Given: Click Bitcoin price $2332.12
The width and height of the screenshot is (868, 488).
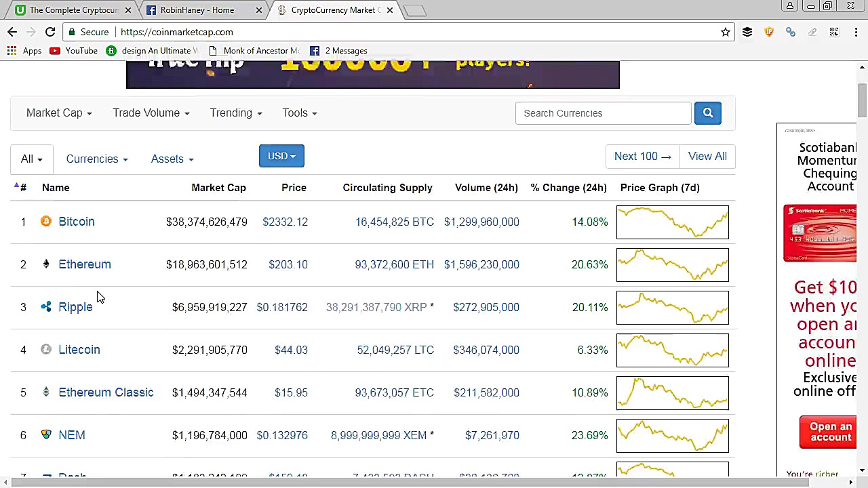Looking at the screenshot, I should (285, 222).
